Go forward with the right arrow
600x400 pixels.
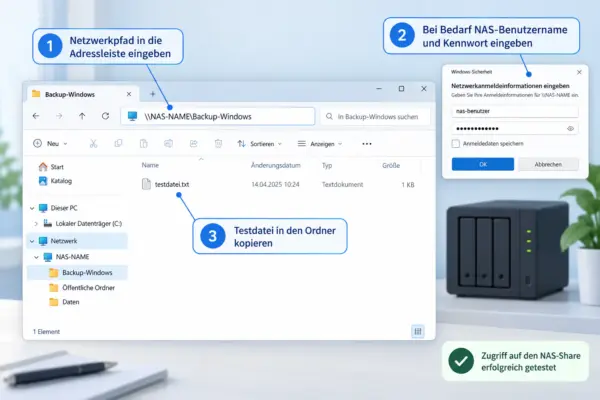click(59, 116)
